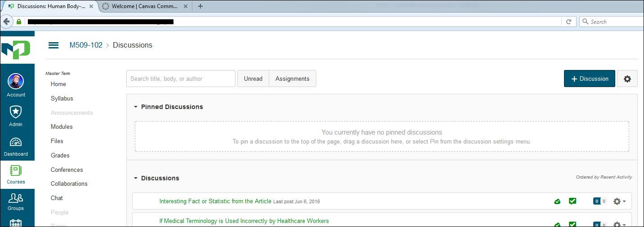
Task: Open a new browser tab with the plus
Action: tap(200, 6)
